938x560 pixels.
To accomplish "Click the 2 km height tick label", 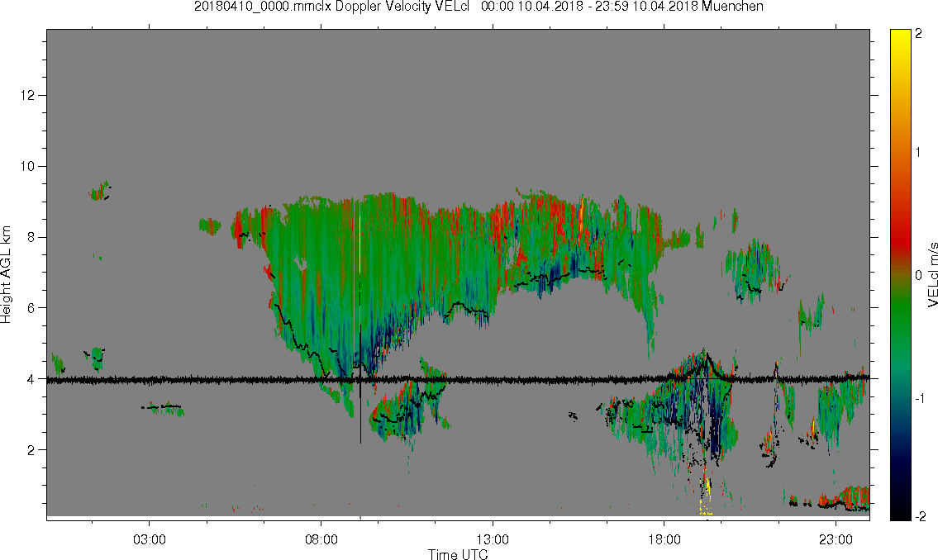I will (31, 450).
